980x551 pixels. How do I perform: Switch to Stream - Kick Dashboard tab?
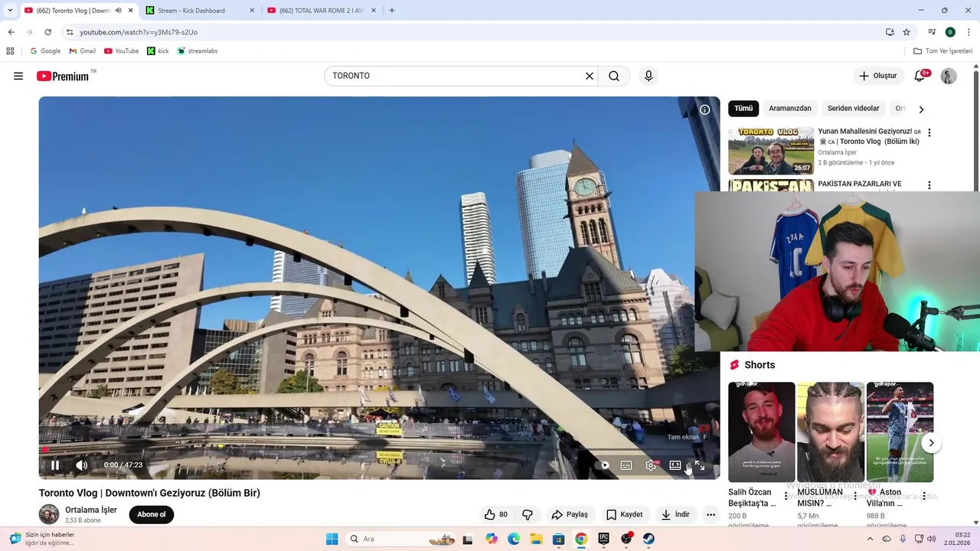(x=199, y=11)
